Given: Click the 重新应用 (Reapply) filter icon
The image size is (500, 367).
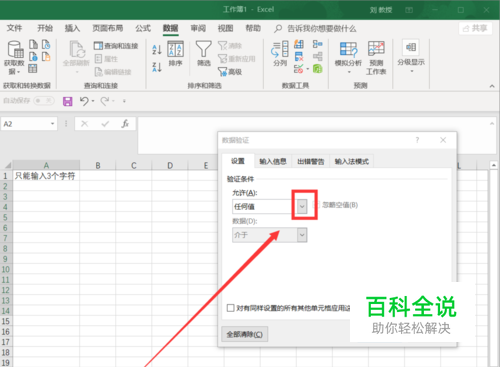Looking at the screenshot, I should pyautogui.click(x=237, y=59).
